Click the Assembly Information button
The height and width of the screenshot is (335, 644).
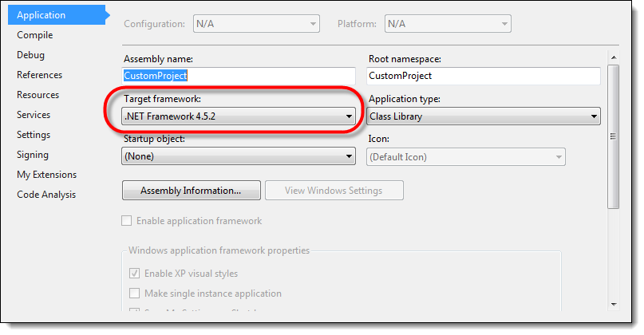point(192,191)
